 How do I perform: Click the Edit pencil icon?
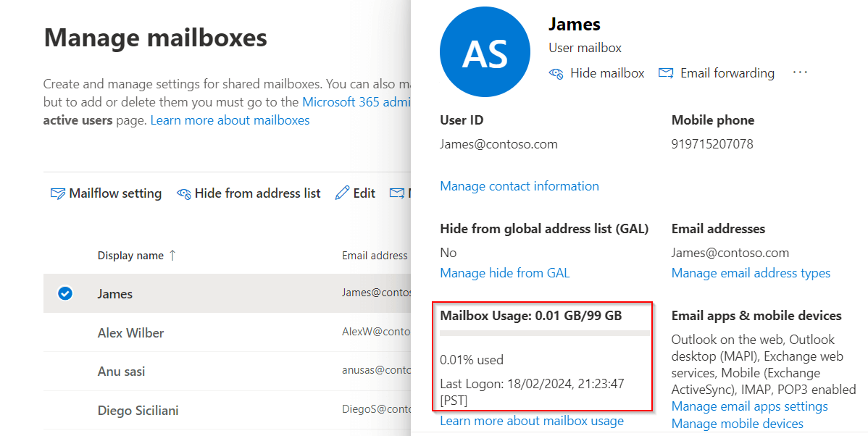point(342,193)
